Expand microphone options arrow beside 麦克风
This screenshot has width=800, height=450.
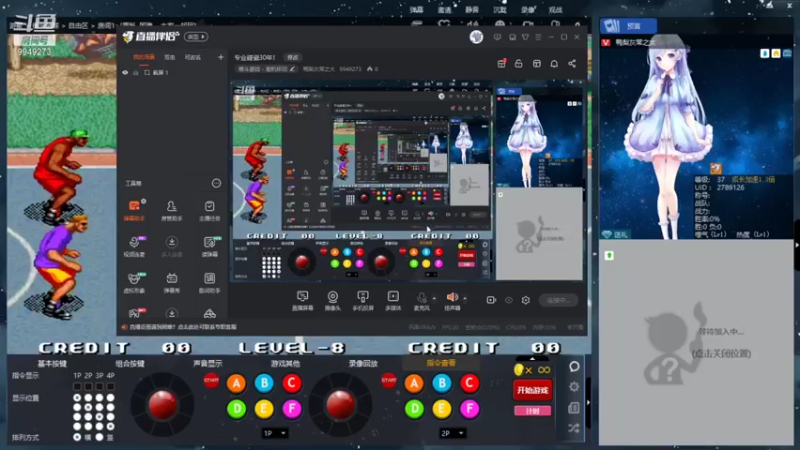pyautogui.click(x=434, y=298)
